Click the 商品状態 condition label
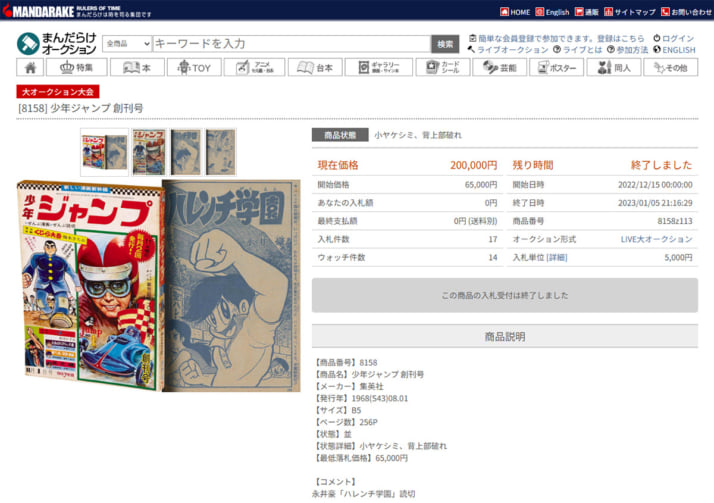This screenshot has height=503, width=714. coord(340,135)
